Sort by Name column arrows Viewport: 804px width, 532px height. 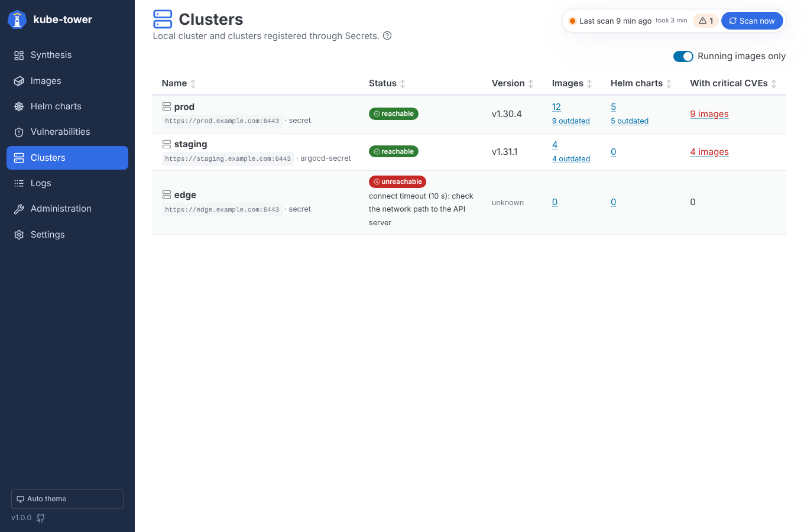point(193,83)
